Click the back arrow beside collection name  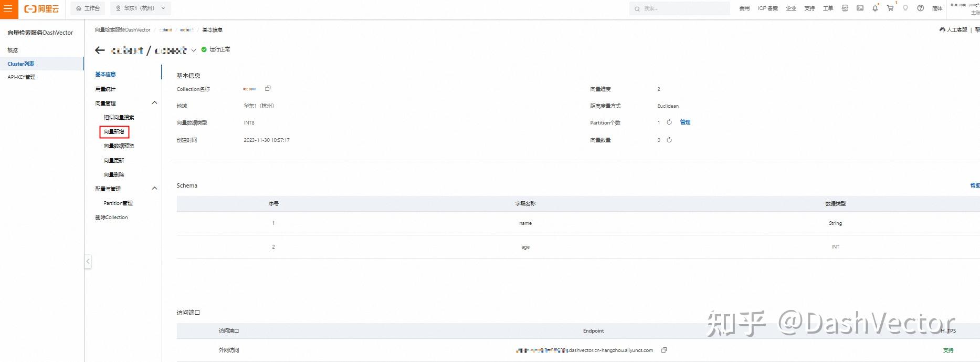pyautogui.click(x=100, y=50)
